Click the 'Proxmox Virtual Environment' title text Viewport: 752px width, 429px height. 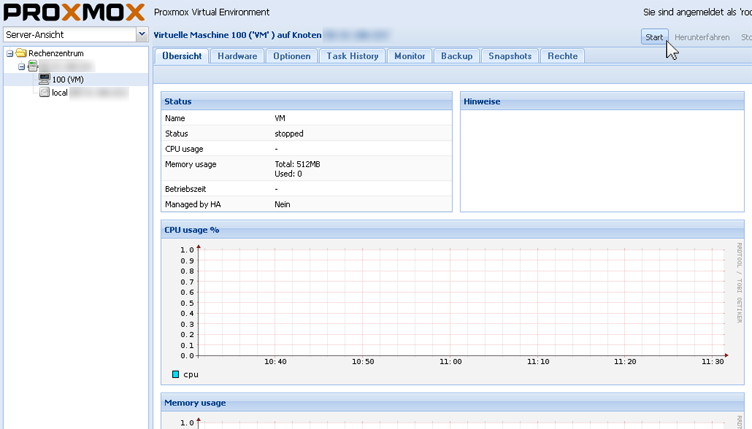pos(212,12)
